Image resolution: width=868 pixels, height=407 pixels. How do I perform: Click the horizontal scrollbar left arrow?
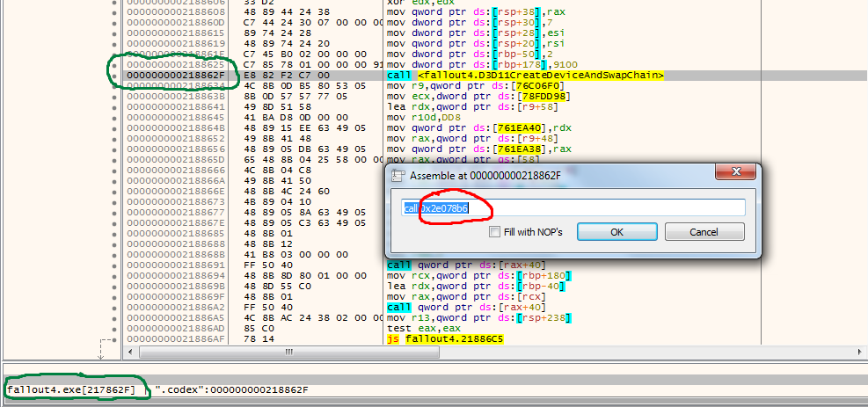(129, 352)
